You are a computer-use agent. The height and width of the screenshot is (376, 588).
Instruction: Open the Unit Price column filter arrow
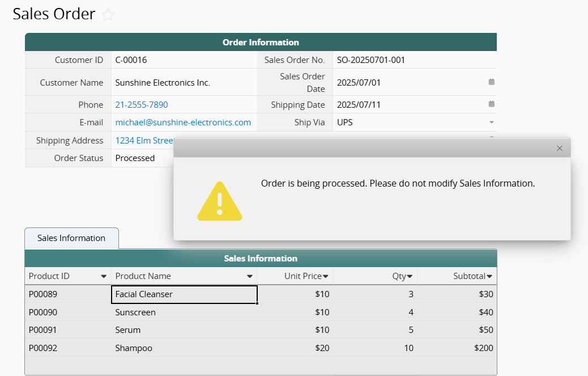(326, 276)
